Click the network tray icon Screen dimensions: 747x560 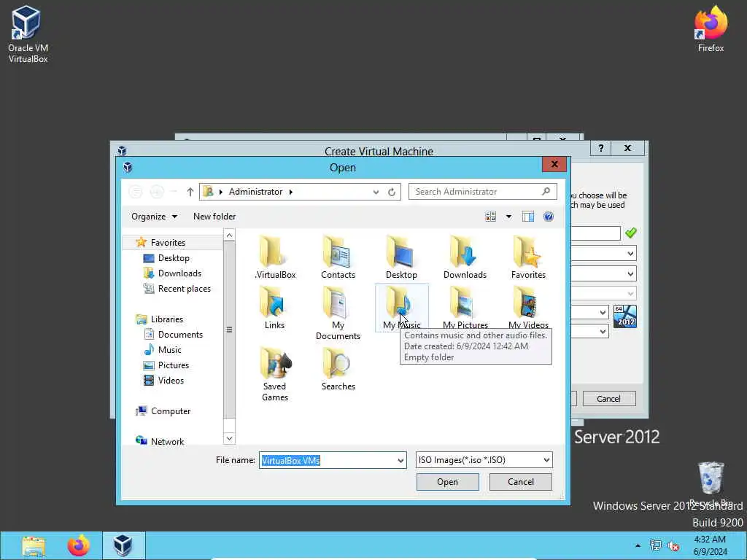[656, 545]
